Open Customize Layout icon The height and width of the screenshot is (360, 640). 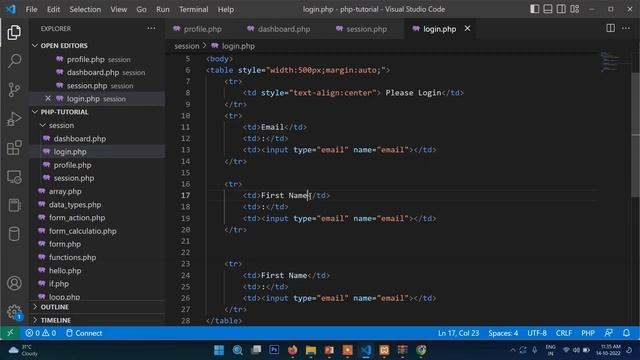(575, 9)
